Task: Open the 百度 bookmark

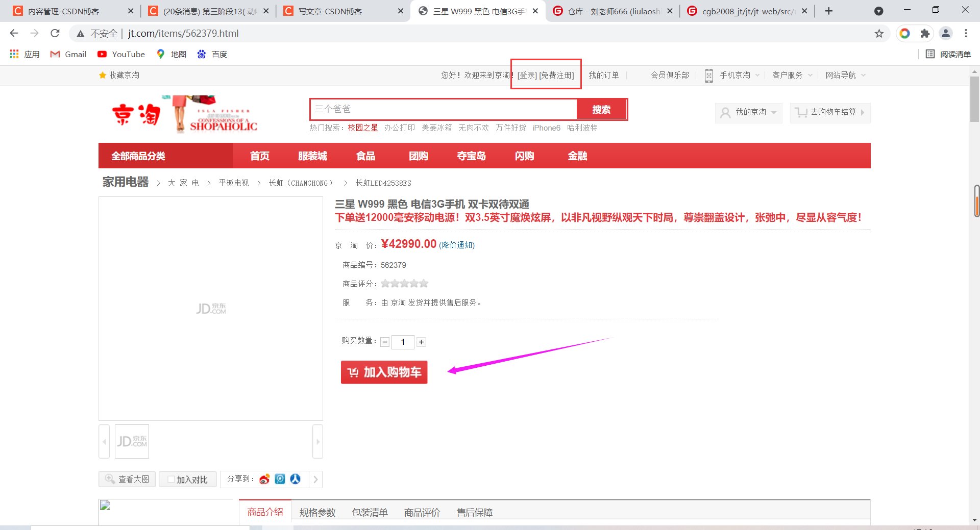Action: [212, 54]
